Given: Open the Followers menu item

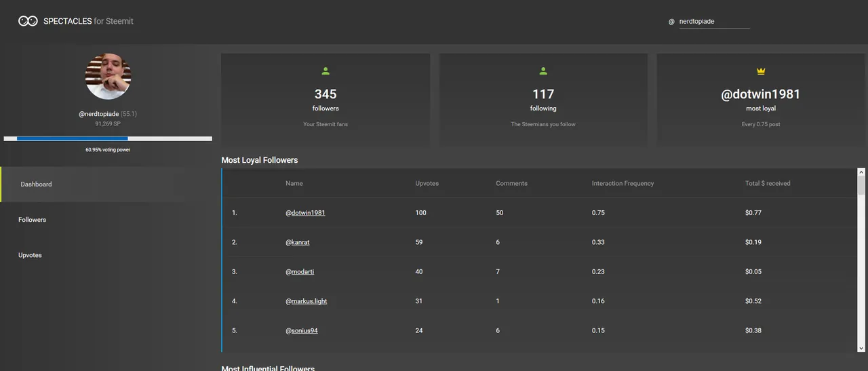Looking at the screenshot, I should tap(33, 220).
